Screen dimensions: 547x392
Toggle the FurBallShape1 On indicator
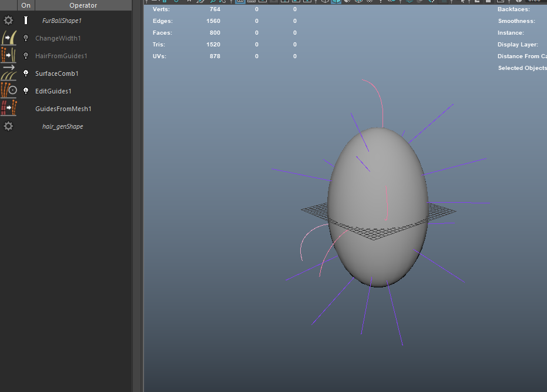coord(26,21)
